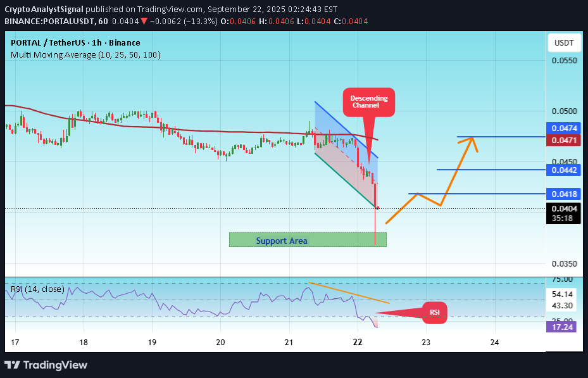Click the 0.0550 price axis label
The height and width of the screenshot is (378, 588).
[565, 60]
